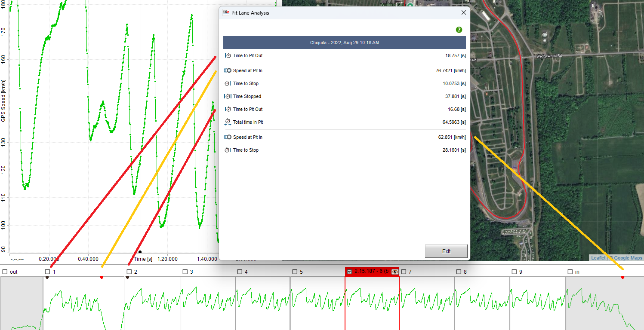
Task: Click the red marker in lap 1
Action: click(102, 278)
